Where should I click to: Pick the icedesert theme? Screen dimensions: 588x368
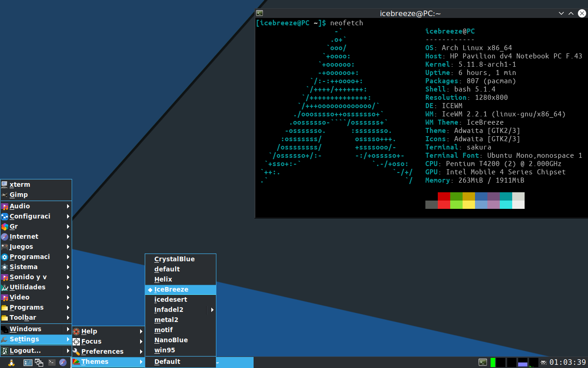(181, 299)
